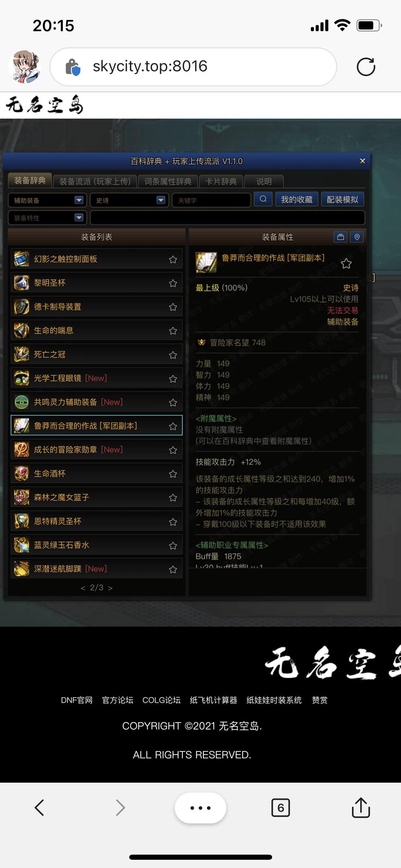
Task: Open the 卡片辞典 tab
Action: (x=221, y=181)
